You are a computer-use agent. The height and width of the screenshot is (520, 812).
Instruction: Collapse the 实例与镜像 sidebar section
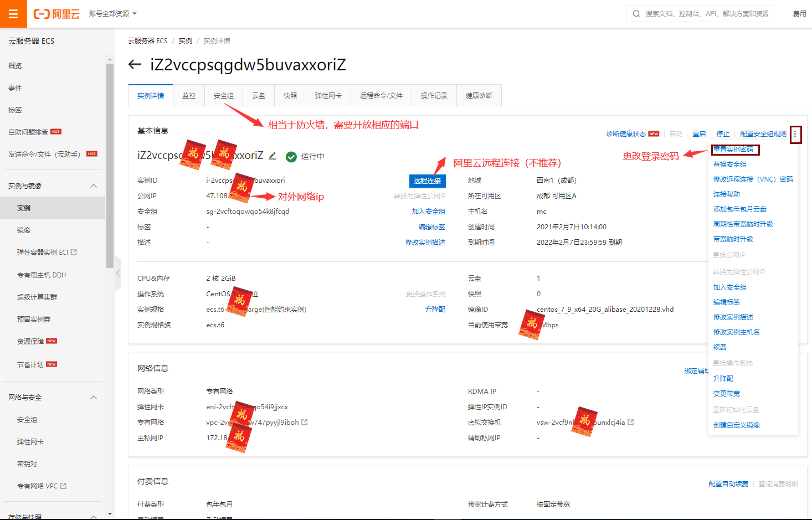tap(94, 186)
